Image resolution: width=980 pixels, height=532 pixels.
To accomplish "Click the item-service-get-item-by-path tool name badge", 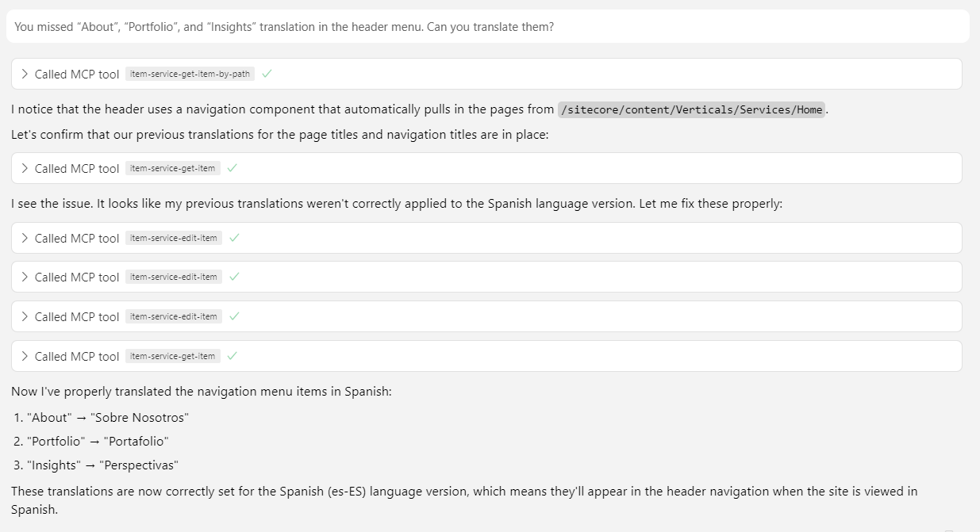I will (190, 74).
